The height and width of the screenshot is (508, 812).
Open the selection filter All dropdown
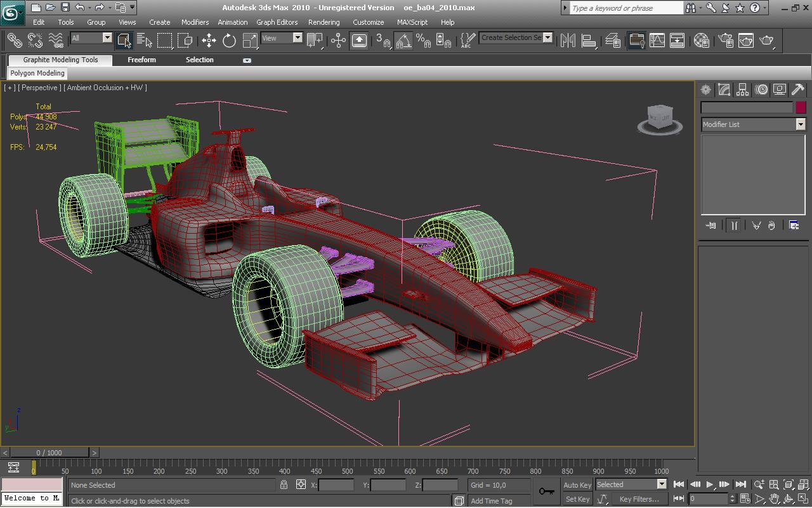click(91, 38)
